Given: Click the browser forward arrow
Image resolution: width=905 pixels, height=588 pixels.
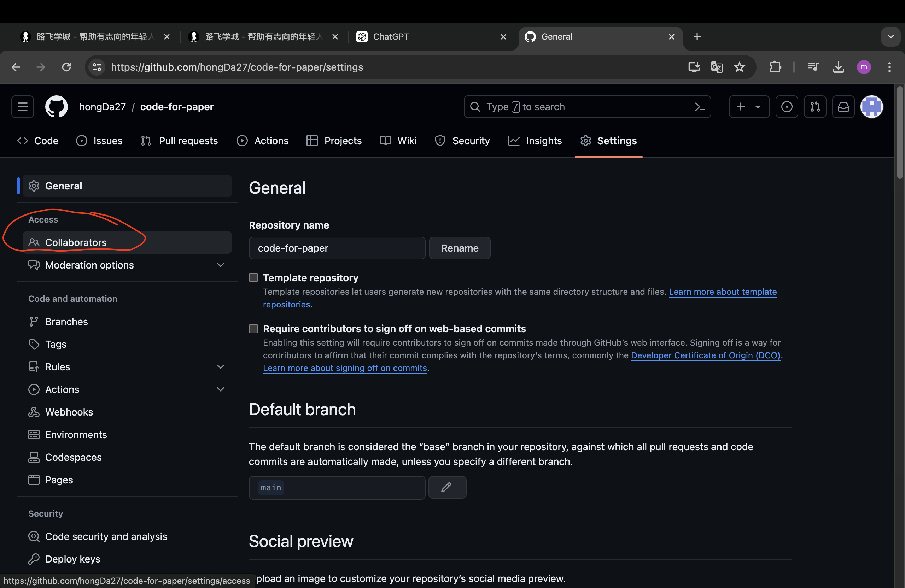Looking at the screenshot, I should (41, 67).
